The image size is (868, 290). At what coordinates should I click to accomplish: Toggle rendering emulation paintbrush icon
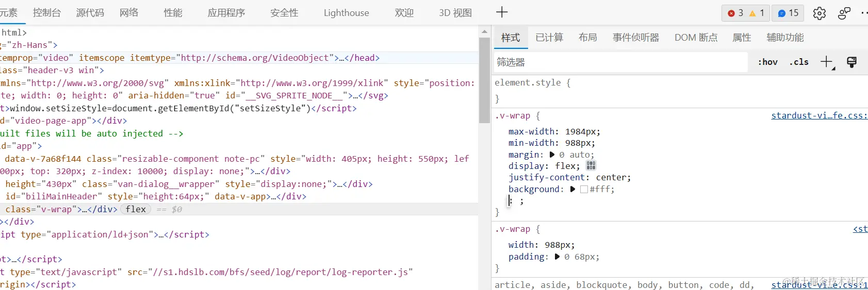point(852,62)
